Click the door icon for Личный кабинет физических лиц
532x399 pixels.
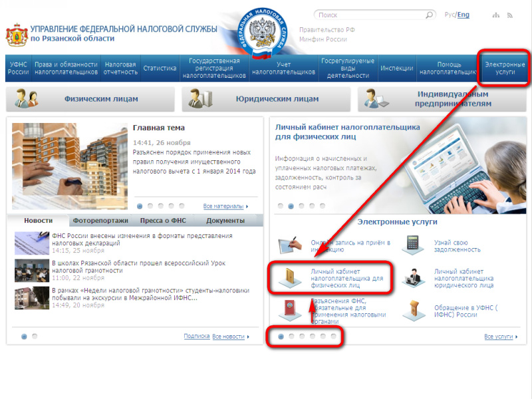(x=290, y=279)
